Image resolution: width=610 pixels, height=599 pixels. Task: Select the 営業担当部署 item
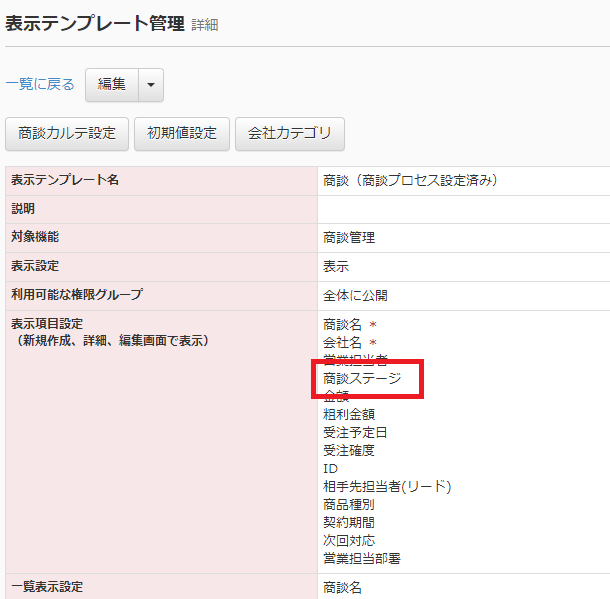point(362,559)
